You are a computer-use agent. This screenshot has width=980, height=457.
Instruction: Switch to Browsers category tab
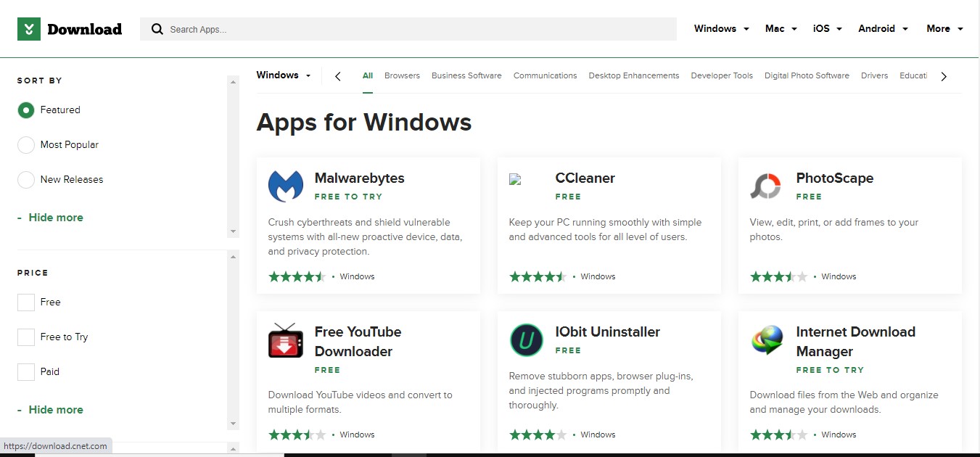402,75
